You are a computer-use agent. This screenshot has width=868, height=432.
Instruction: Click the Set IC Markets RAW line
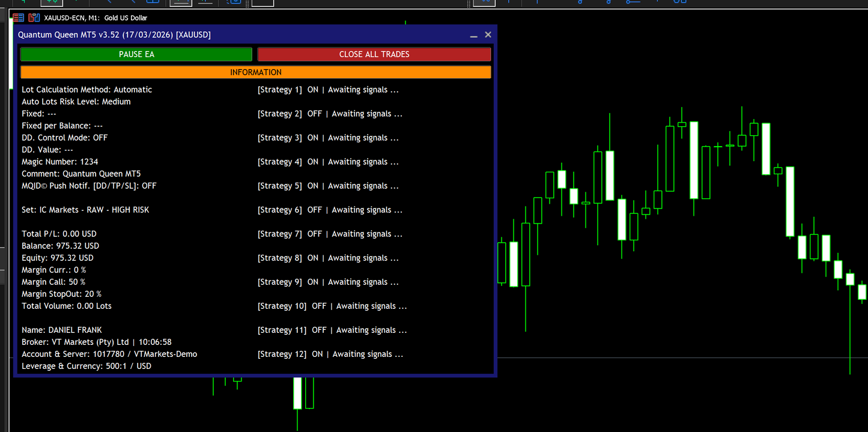pyautogui.click(x=85, y=210)
